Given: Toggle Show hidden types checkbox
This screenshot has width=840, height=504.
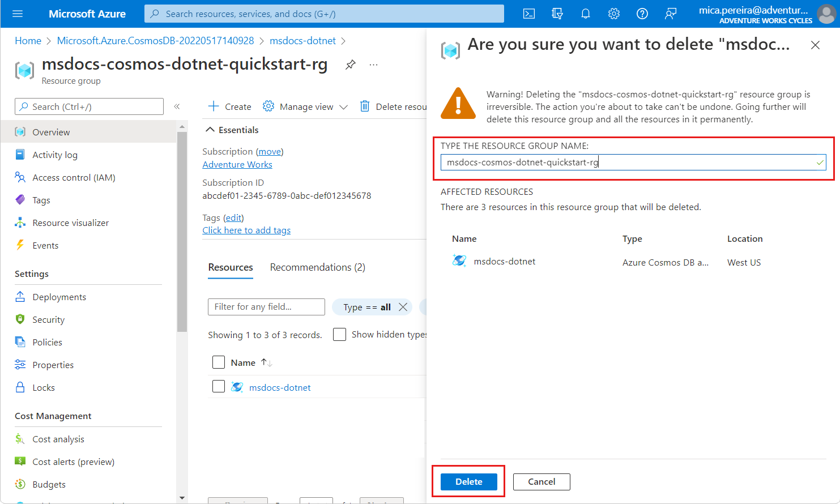Looking at the screenshot, I should (340, 334).
